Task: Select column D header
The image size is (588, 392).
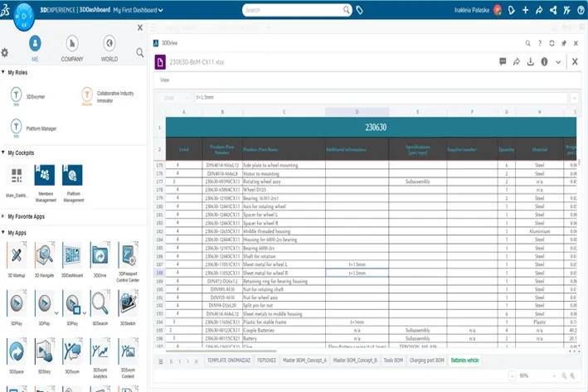Action: coord(357,112)
